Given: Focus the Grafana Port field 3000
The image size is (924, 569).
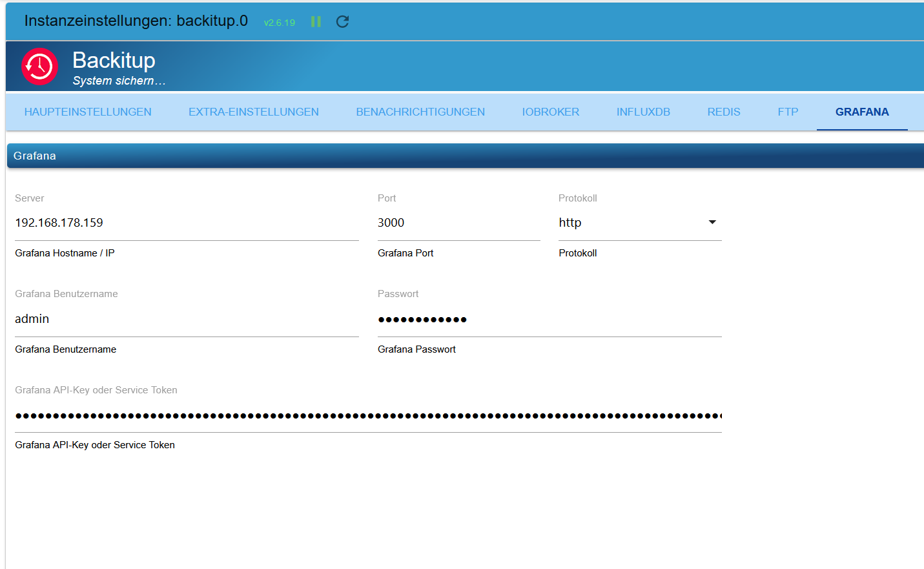Looking at the screenshot, I should pos(459,223).
